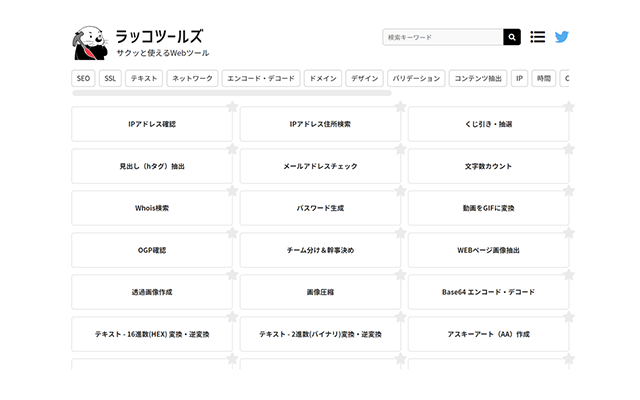640x400 pixels.
Task: Mark パスワード生成 as favorite via star
Action: pyautogui.click(x=400, y=192)
